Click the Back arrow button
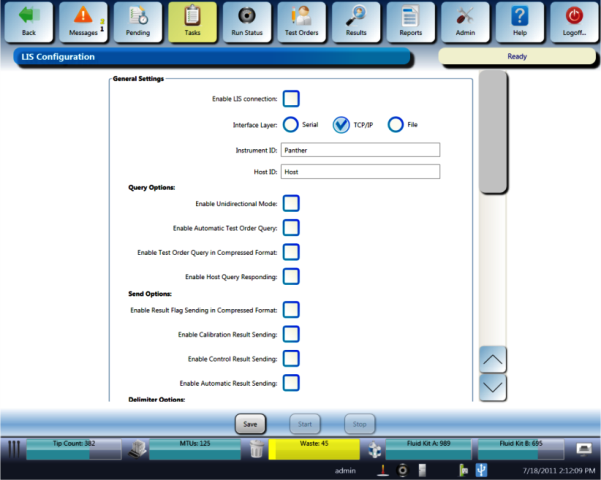Screen dimensions: 601x480 (x=27, y=20)
